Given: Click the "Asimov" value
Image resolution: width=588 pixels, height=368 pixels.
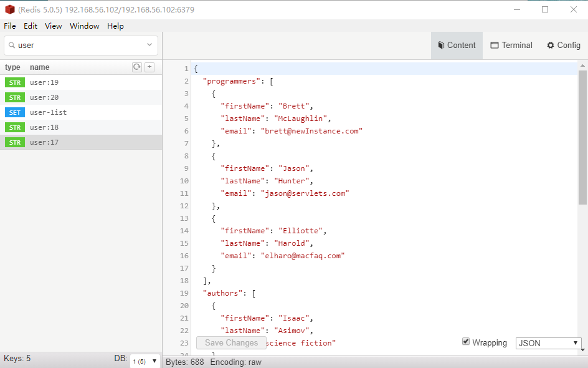Looking at the screenshot, I should 292,331.
